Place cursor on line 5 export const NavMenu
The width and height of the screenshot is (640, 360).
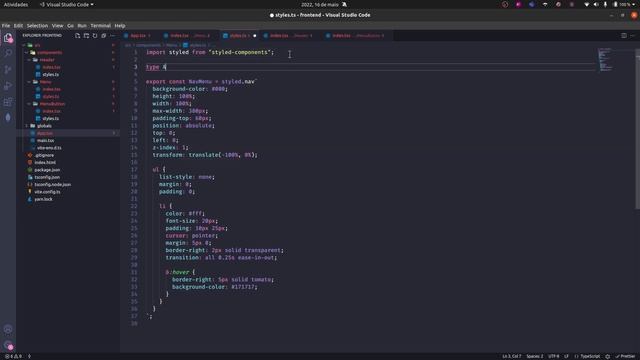pyautogui.click(x=201, y=82)
